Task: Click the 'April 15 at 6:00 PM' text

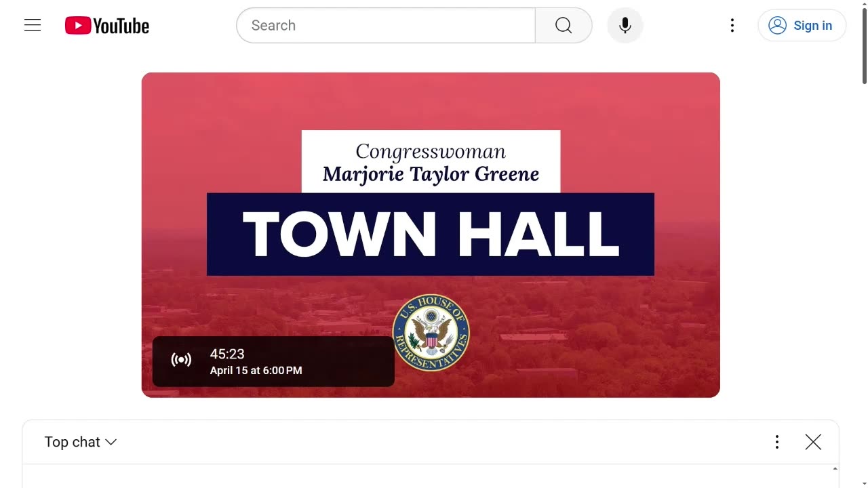Action: 256,371
